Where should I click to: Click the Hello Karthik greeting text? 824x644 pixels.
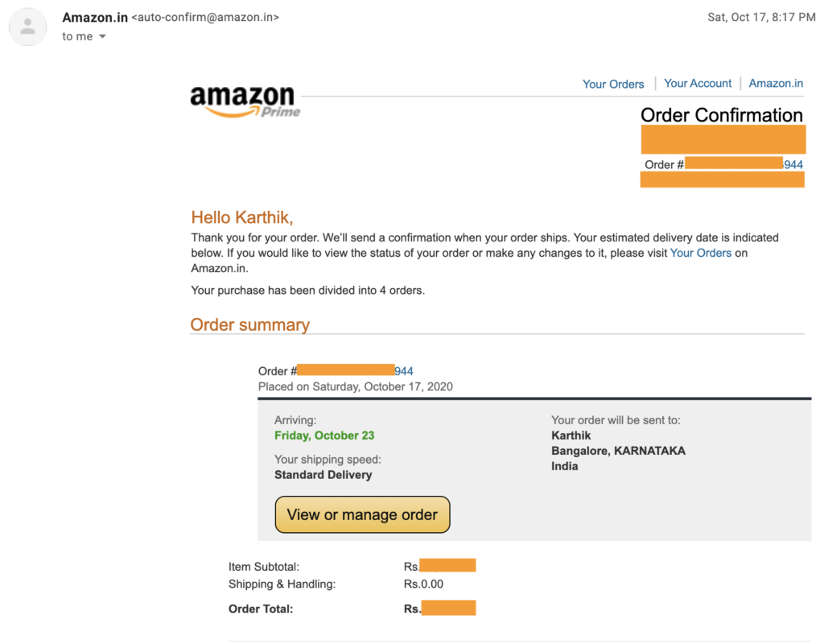pyautogui.click(x=242, y=217)
